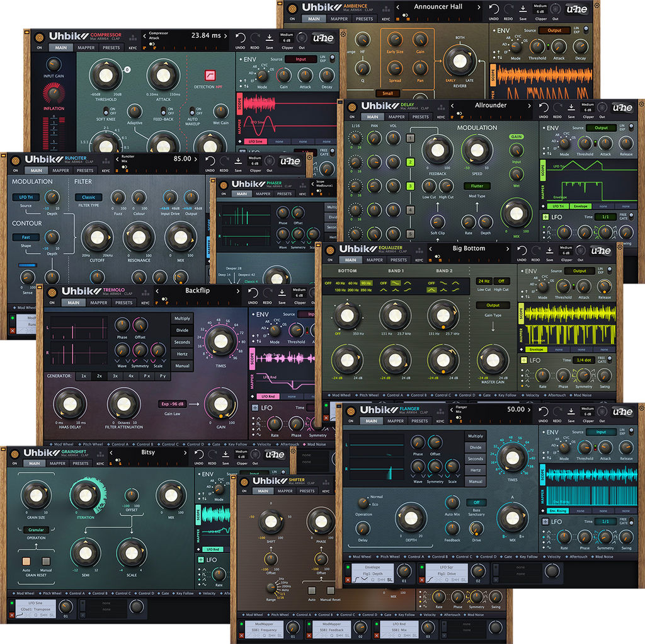This screenshot has width=645, height=644.
Task: Open the Exp -96 dB Gain Law dropdown
Action: coord(172,404)
